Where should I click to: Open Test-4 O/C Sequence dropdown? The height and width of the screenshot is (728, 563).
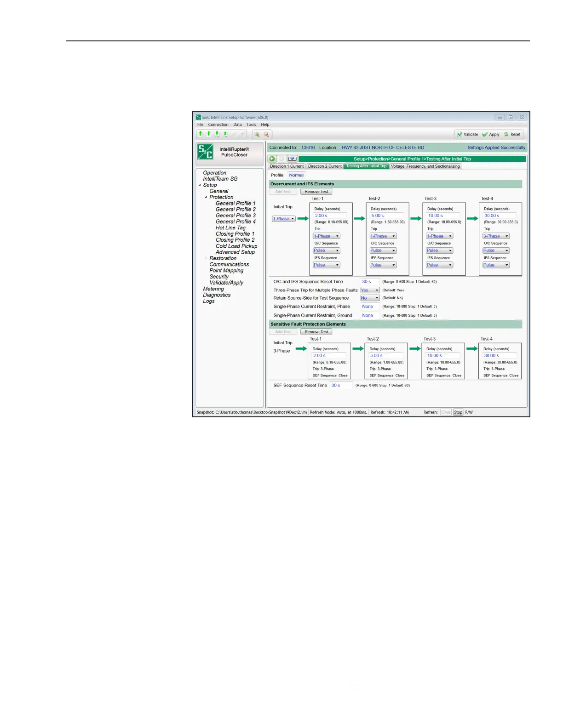coord(496,250)
